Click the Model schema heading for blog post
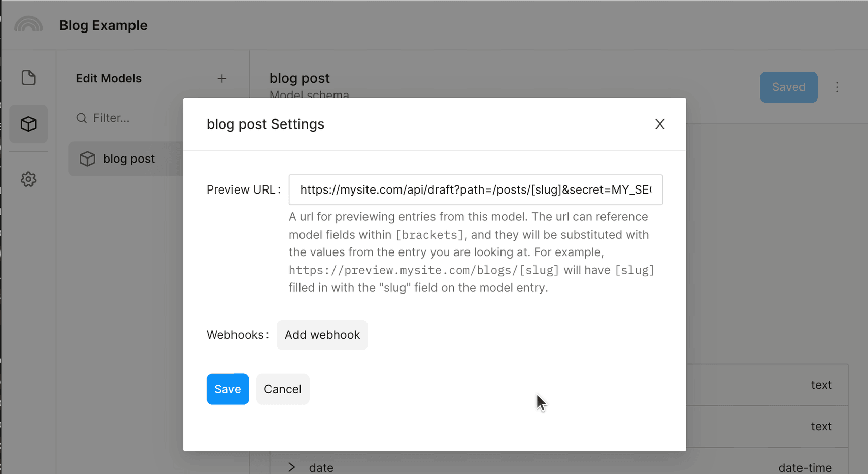The image size is (868, 474). click(309, 94)
